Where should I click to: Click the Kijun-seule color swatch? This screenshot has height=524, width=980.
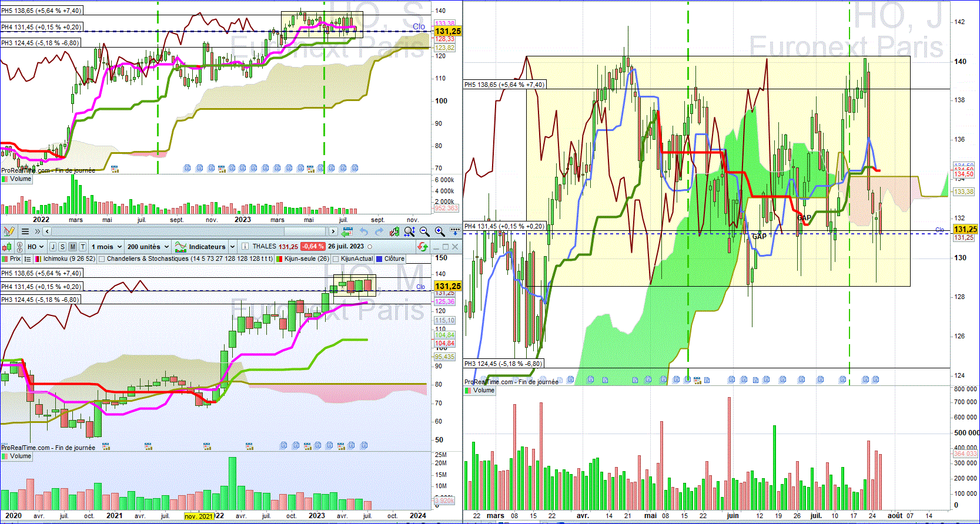[x=280, y=258]
